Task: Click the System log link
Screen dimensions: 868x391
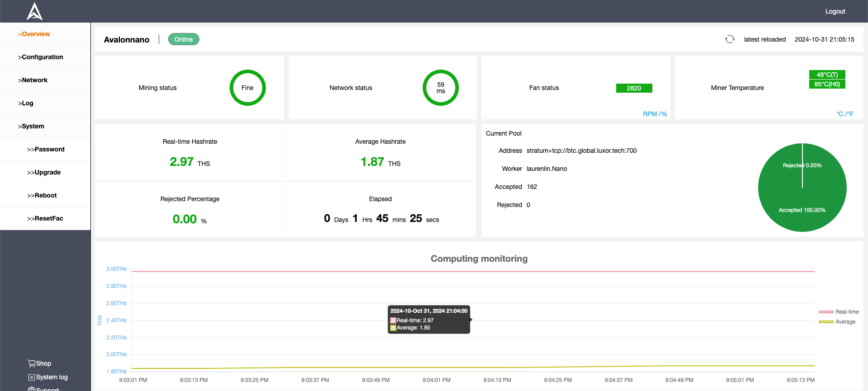Action: tap(52, 377)
